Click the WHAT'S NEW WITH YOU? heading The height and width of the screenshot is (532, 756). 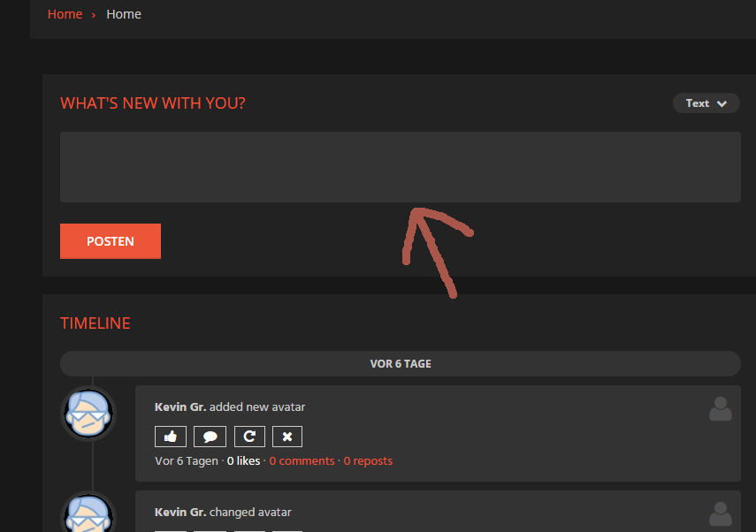coord(153,103)
